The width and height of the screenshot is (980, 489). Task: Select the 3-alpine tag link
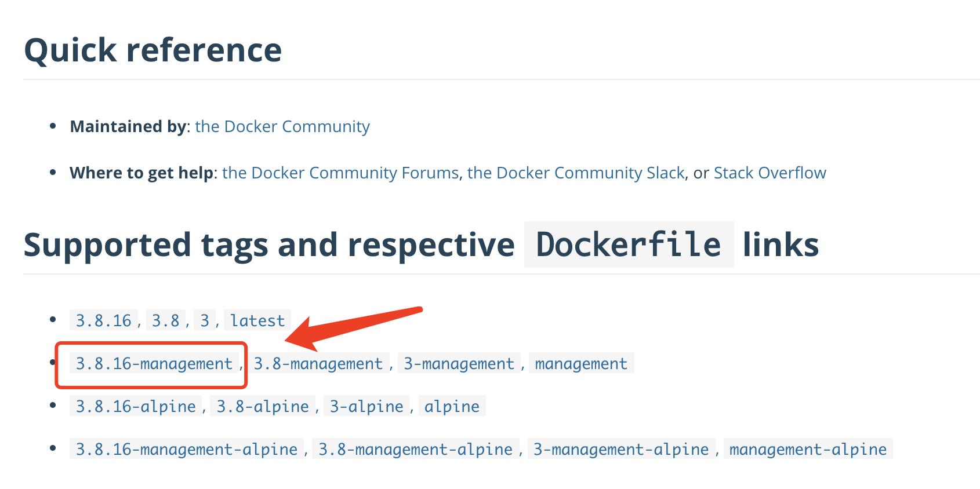coord(366,406)
